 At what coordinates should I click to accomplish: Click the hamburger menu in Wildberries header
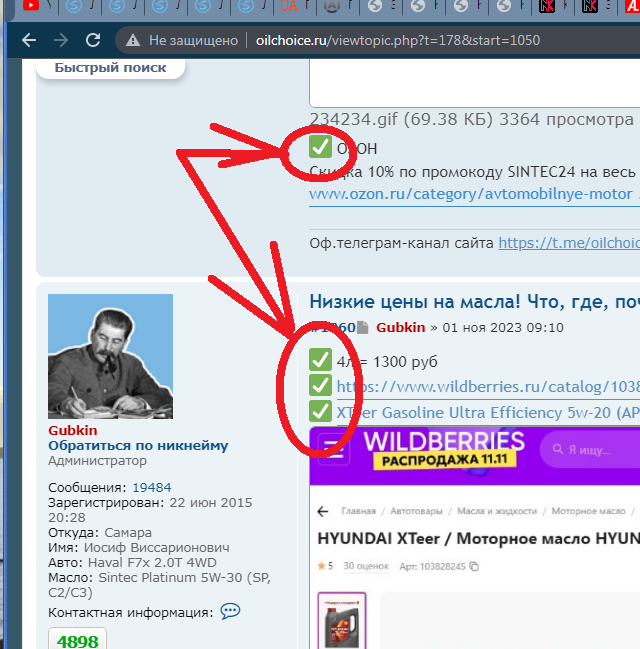[x=334, y=450]
